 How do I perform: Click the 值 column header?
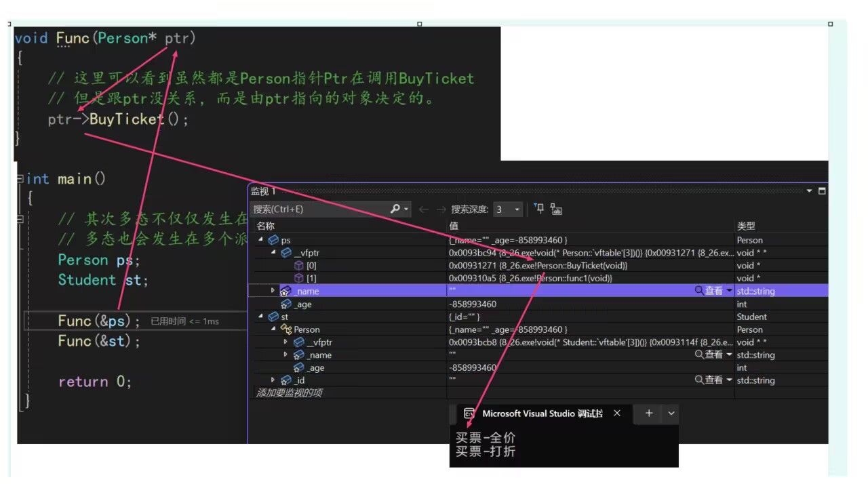pos(454,226)
